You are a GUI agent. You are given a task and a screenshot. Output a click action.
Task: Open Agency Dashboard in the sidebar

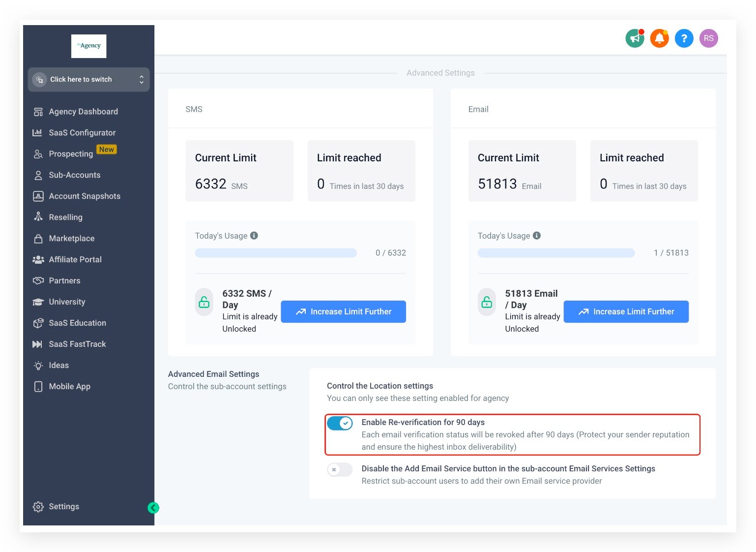(83, 112)
